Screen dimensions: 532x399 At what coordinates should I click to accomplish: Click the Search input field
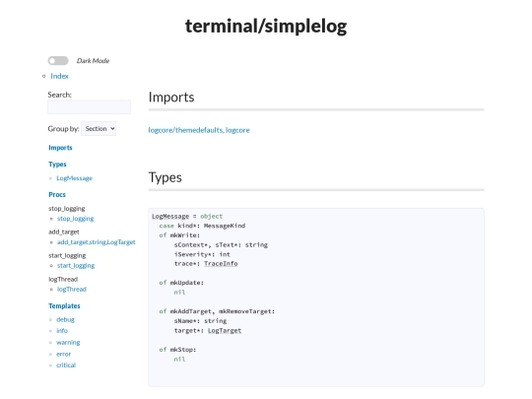coord(89,106)
